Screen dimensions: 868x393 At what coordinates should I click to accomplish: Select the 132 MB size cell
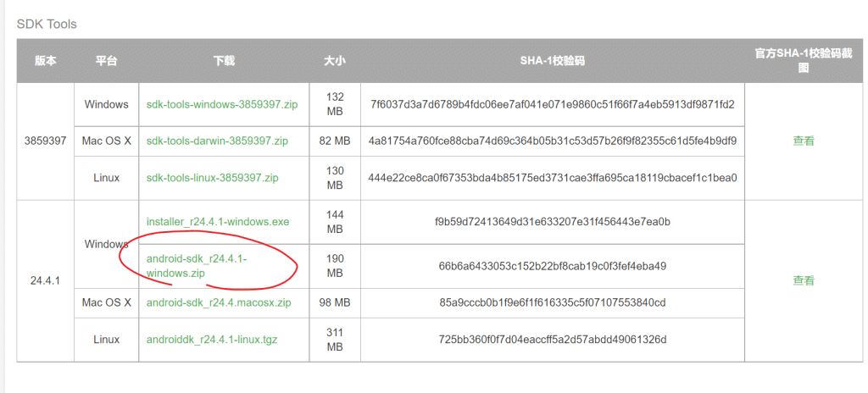[335, 104]
